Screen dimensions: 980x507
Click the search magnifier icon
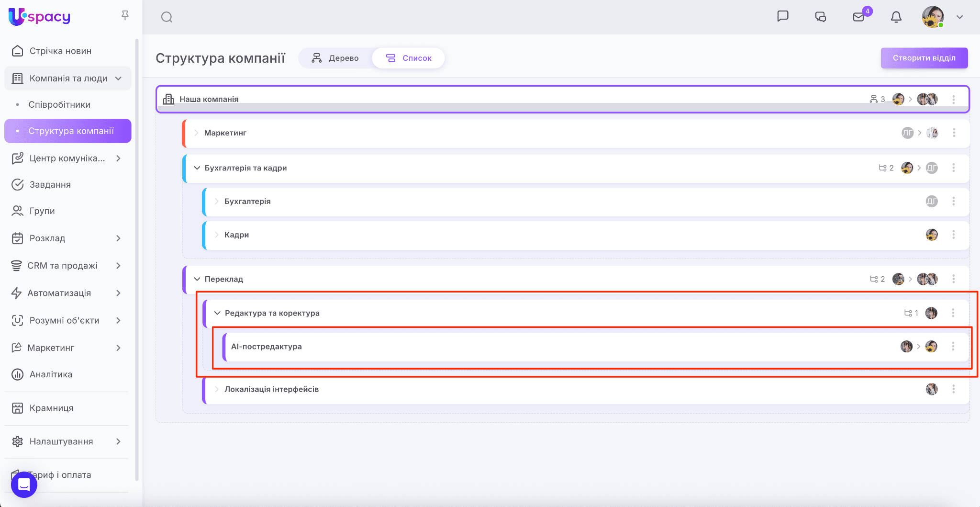pos(167,17)
